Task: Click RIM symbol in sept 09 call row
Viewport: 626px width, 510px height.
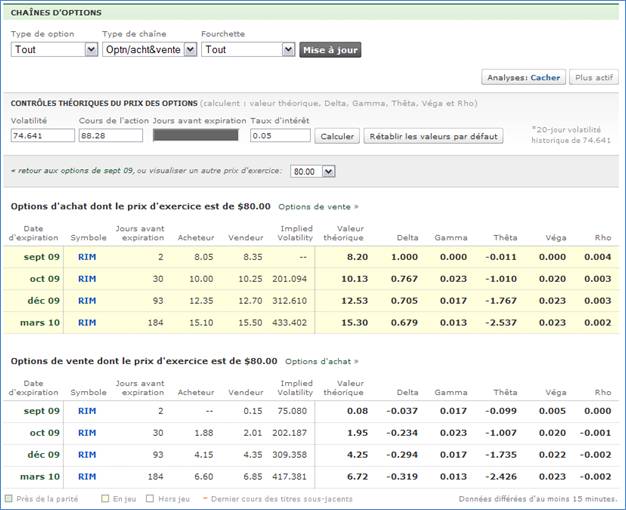Action: click(87, 257)
